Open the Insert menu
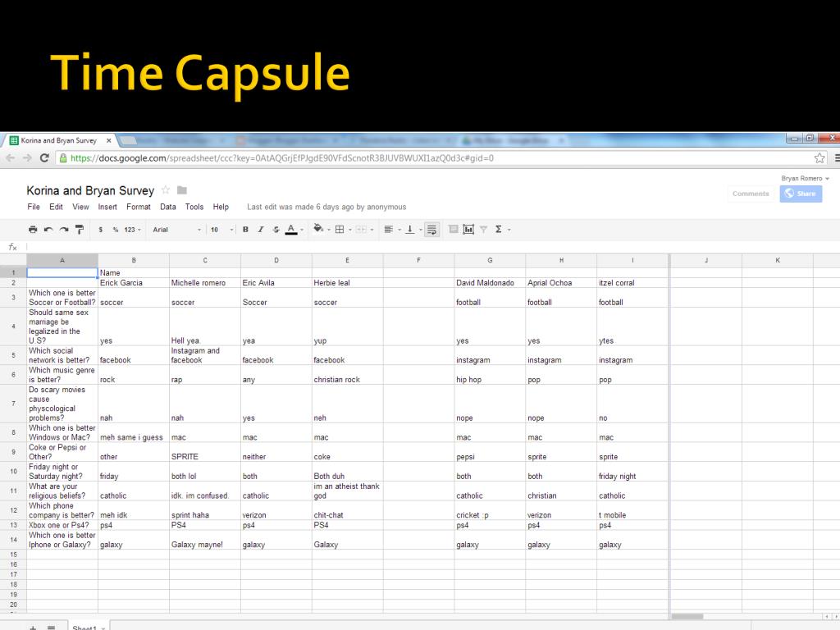The width and height of the screenshot is (840, 630). 107,207
